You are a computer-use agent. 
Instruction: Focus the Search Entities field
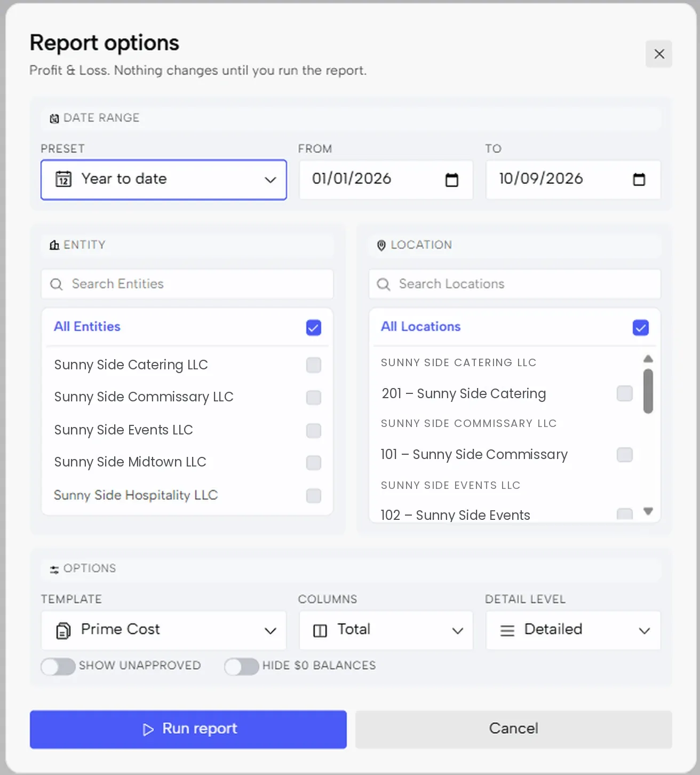[x=187, y=284]
